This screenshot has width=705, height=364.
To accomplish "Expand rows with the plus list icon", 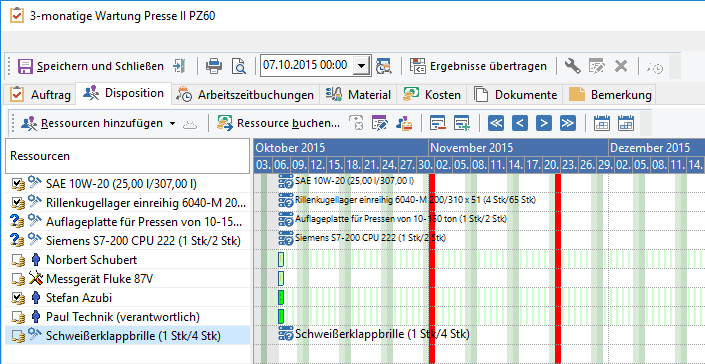I will coord(462,123).
